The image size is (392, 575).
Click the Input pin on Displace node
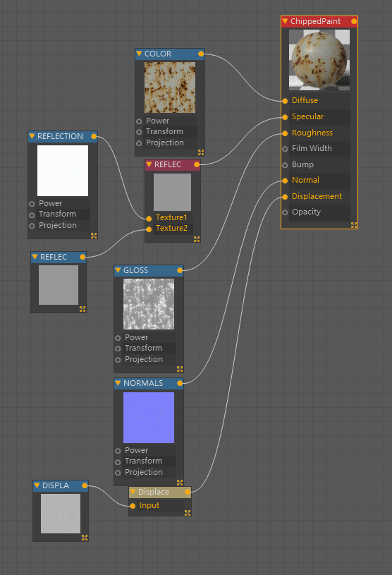click(133, 506)
